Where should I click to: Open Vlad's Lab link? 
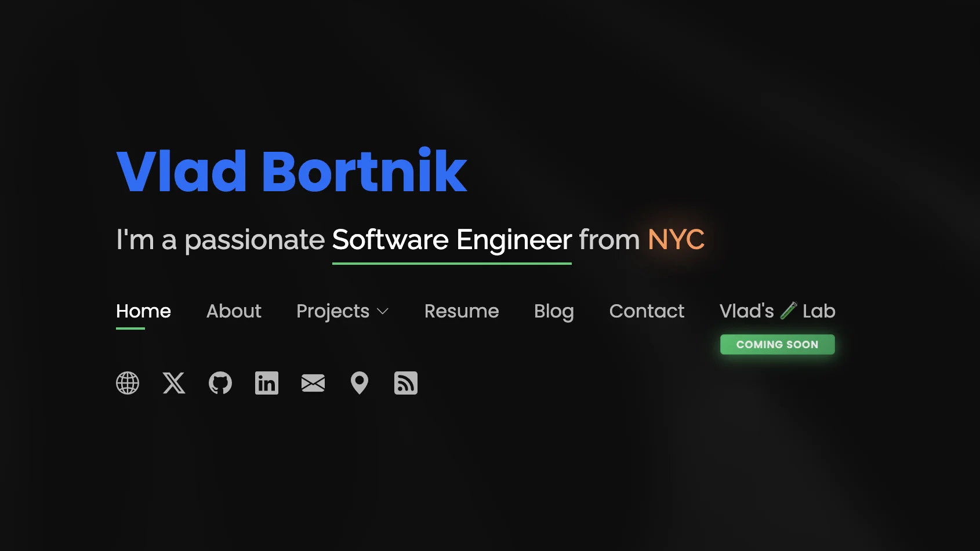(777, 311)
